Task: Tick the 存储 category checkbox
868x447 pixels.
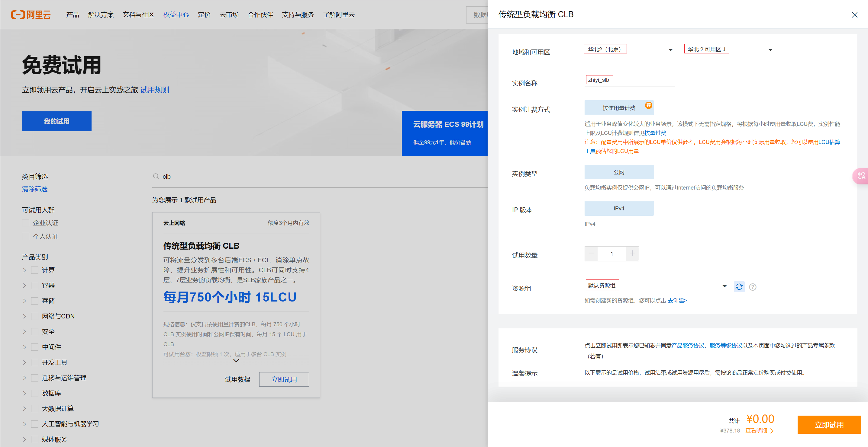Action: tap(34, 301)
